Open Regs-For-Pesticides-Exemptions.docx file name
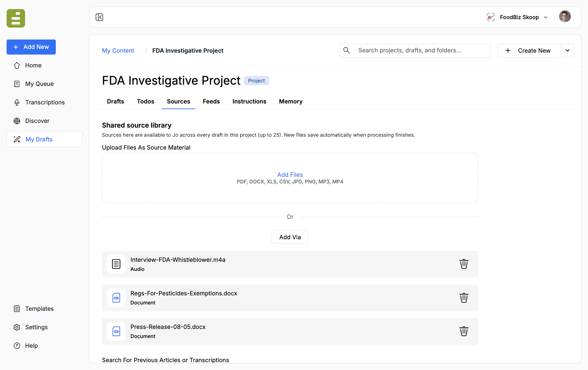 point(184,293)
